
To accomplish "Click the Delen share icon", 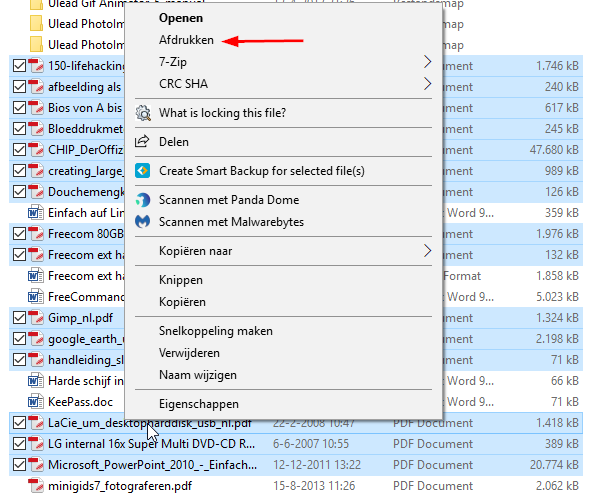I will coord(142,142).
